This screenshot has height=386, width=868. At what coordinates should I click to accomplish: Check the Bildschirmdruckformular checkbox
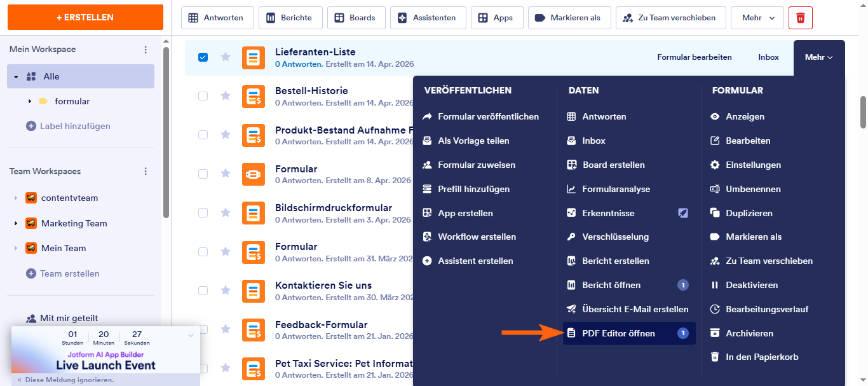click(x=203, y=213)
